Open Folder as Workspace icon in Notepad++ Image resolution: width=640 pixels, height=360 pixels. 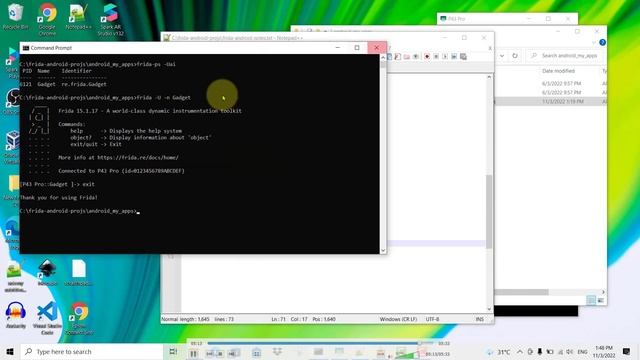tap(407, 57)
